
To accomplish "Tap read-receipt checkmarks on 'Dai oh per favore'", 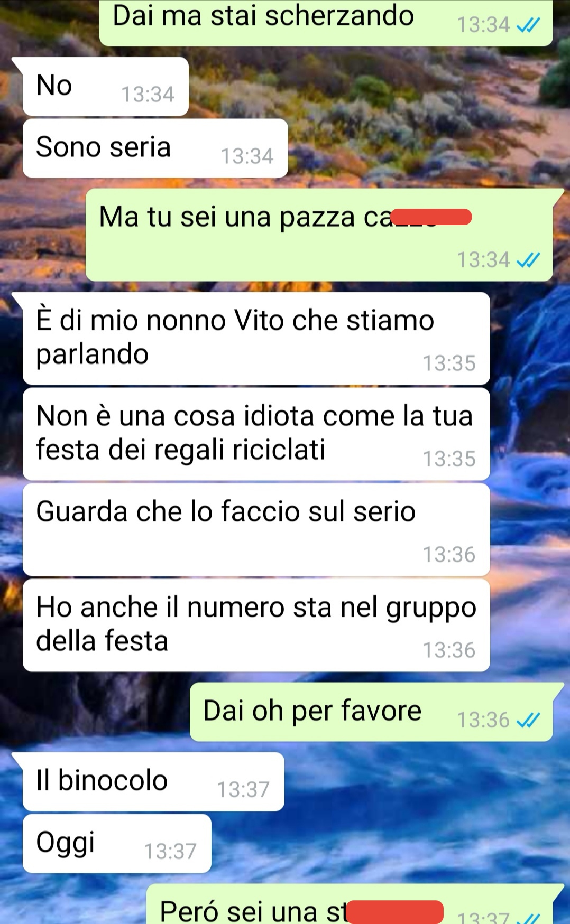I will coord(527,720).
